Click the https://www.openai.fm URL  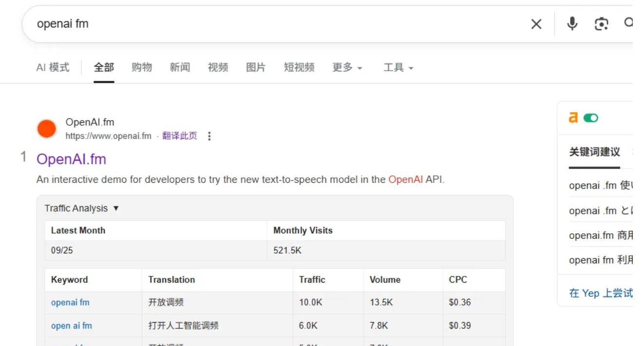pos(109,136)
